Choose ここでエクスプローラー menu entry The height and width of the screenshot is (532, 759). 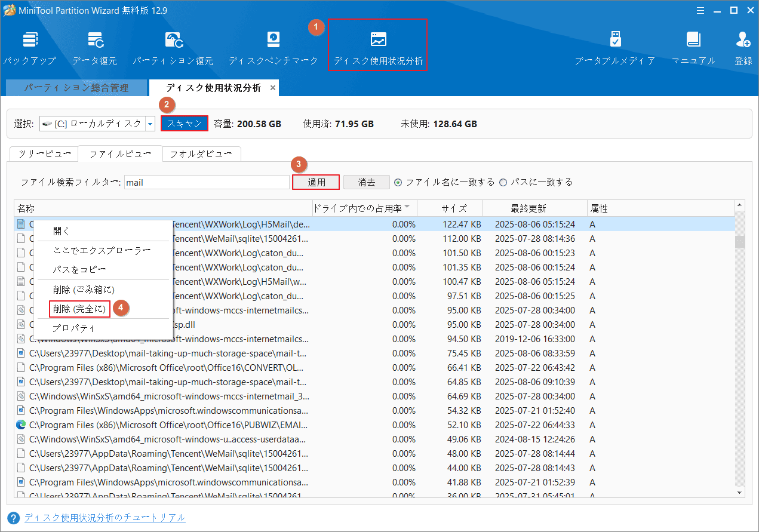103,250
